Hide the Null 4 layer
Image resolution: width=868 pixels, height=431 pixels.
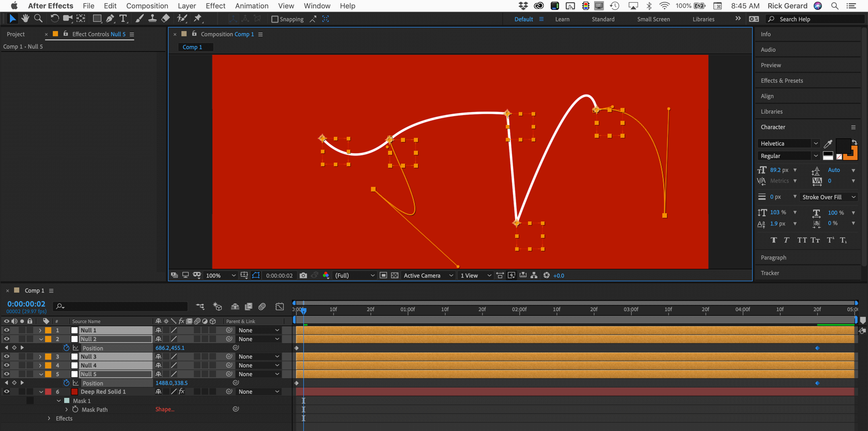coord(7,365)
